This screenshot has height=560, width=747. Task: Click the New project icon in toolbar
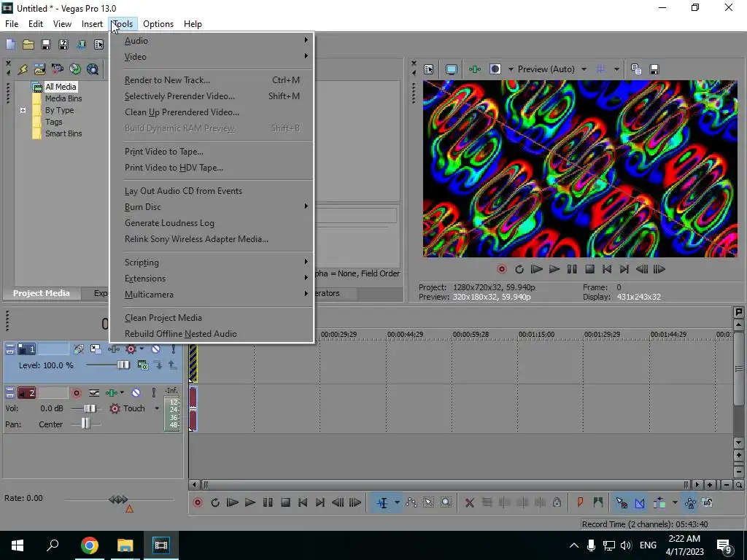point(10,44)
